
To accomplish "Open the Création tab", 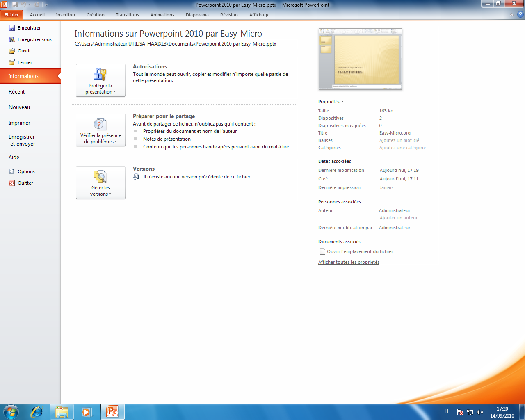I will click(x=96, y=15).
